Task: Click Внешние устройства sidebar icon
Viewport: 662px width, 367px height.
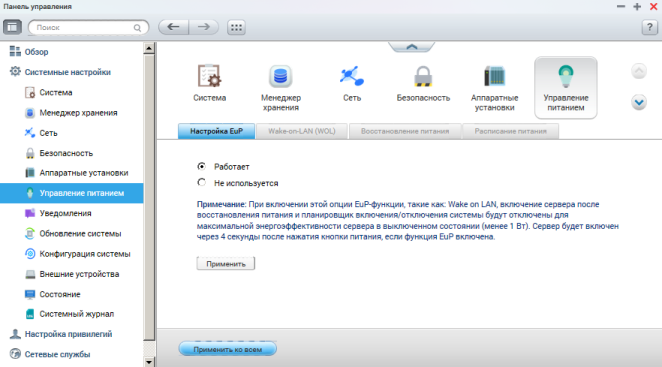Action: (x=30, y=274)
